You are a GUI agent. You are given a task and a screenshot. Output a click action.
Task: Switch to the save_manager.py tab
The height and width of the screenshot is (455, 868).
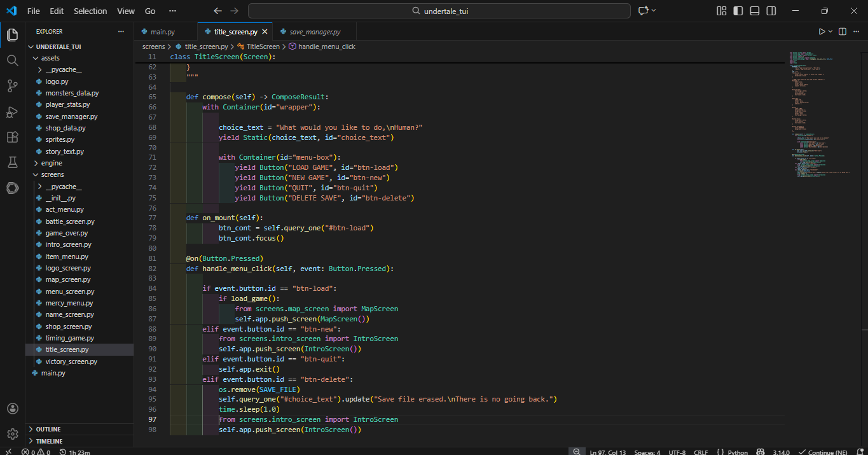pos(314,31)
